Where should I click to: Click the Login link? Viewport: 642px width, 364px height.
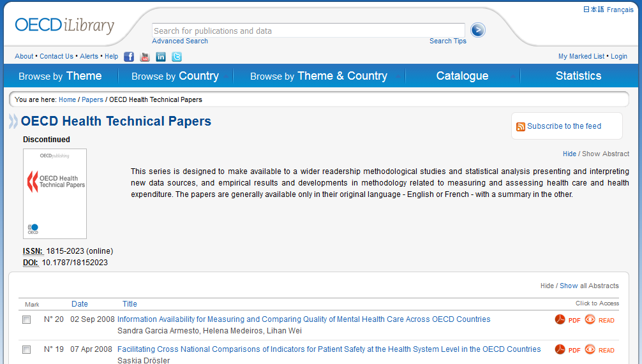tap(619, 57)
